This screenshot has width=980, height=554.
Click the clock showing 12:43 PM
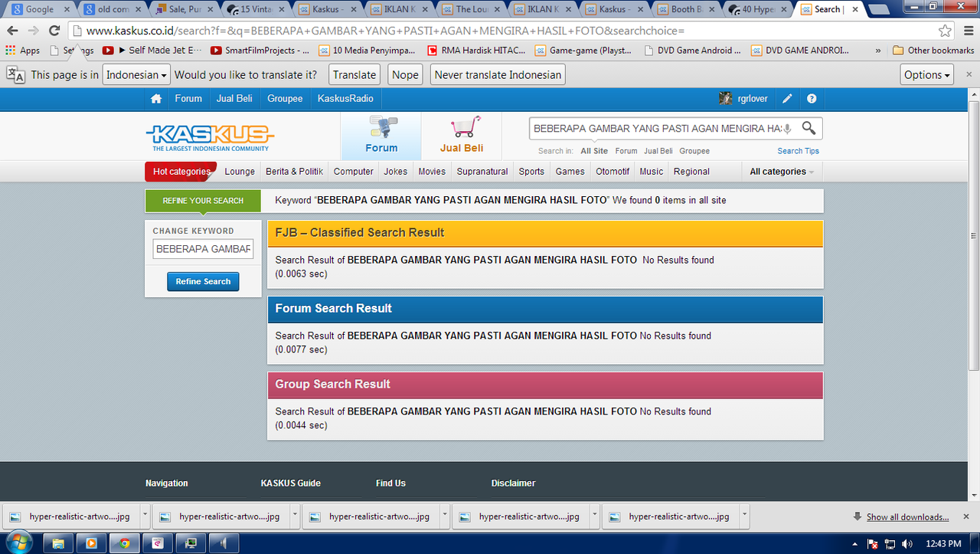[943, 544]
